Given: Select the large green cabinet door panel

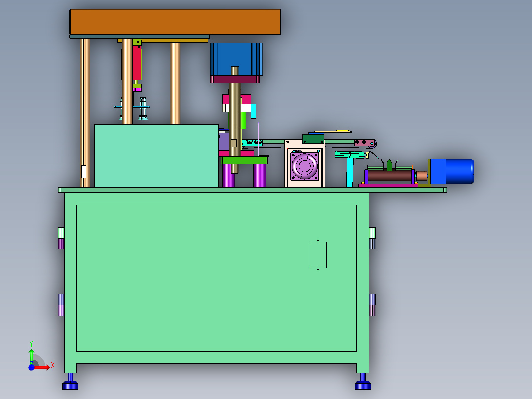Looking at the screenshot, I should [x=217, y=278].
